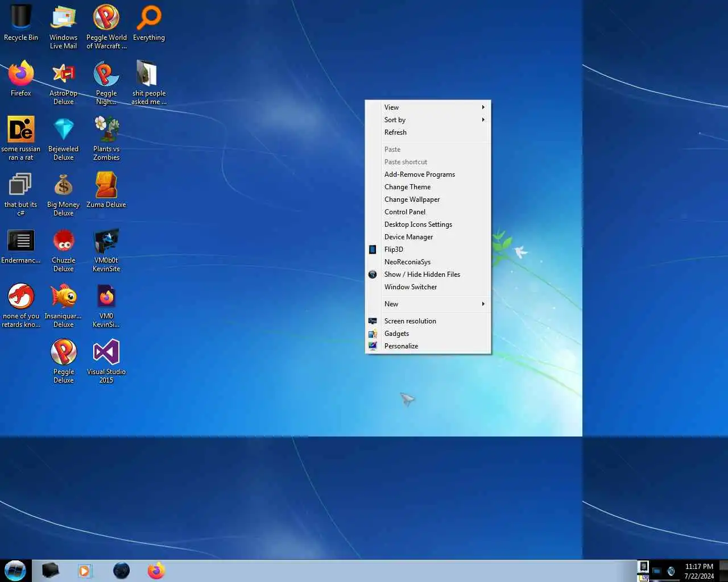The image size is (728, 582).
Task: Select the Insaniquarium Deluxe icon
Action: point(63,306)
